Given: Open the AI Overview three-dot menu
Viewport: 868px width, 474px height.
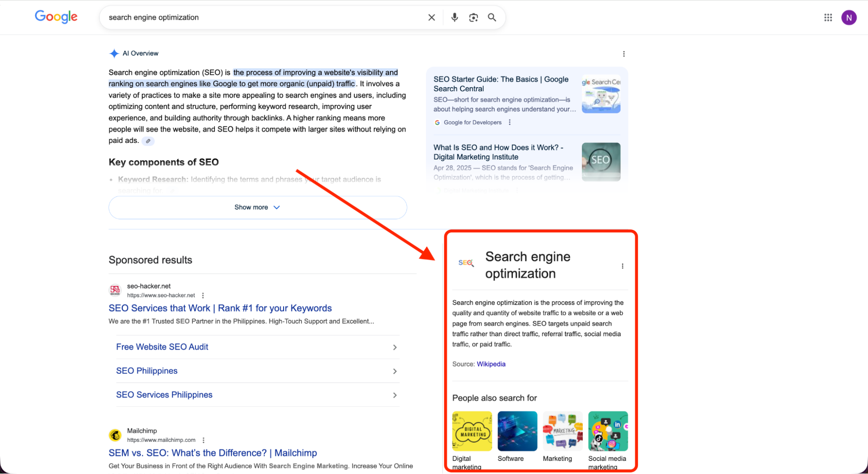Looking at the screenshot, I should 624,53.
